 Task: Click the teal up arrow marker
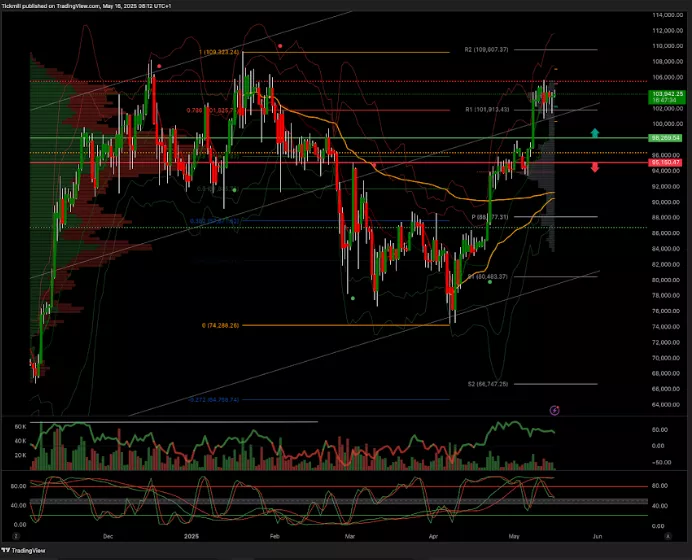pos(595,132)
